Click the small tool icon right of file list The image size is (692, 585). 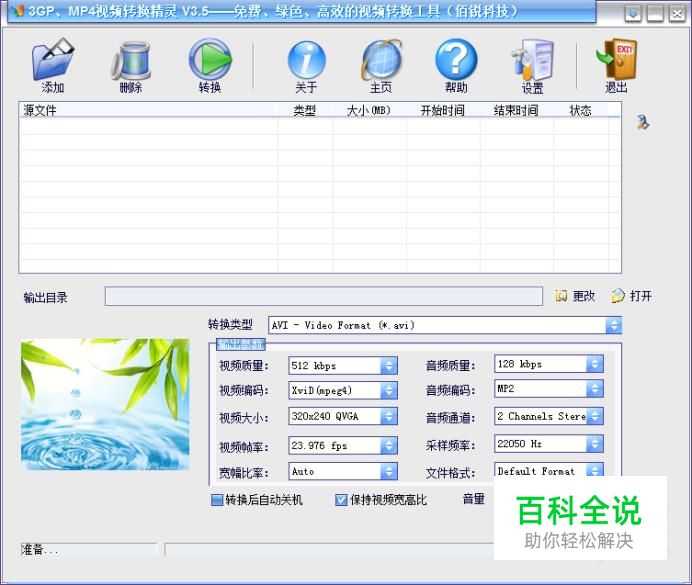click(643, 122)
